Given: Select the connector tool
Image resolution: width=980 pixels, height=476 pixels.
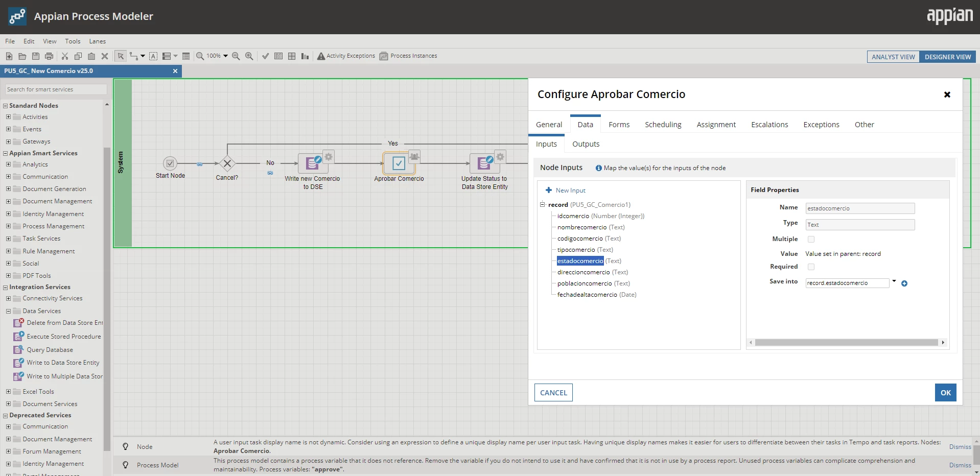Looking at the screenshot, I should pyautogui.click(x=134, y=56).
